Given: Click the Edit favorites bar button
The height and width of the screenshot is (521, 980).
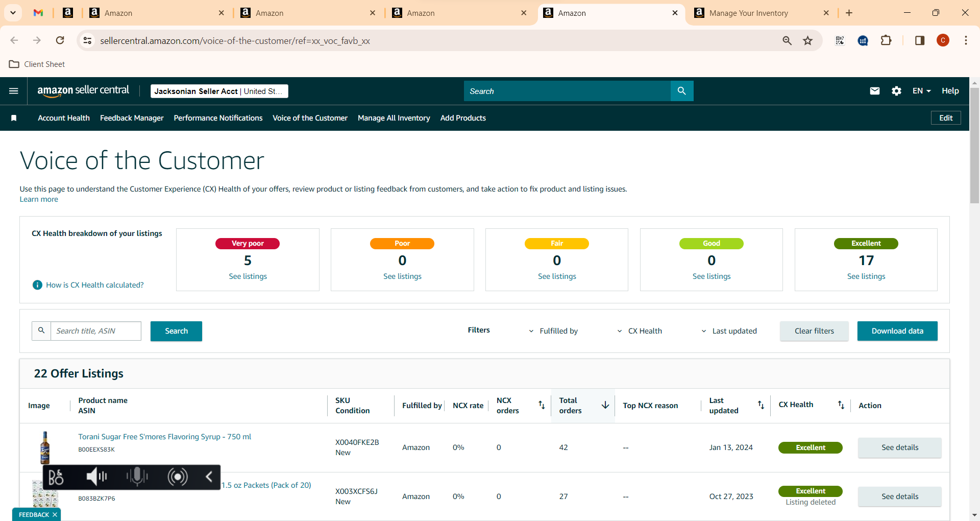Looking at the screenshot, I should point(946,118).
